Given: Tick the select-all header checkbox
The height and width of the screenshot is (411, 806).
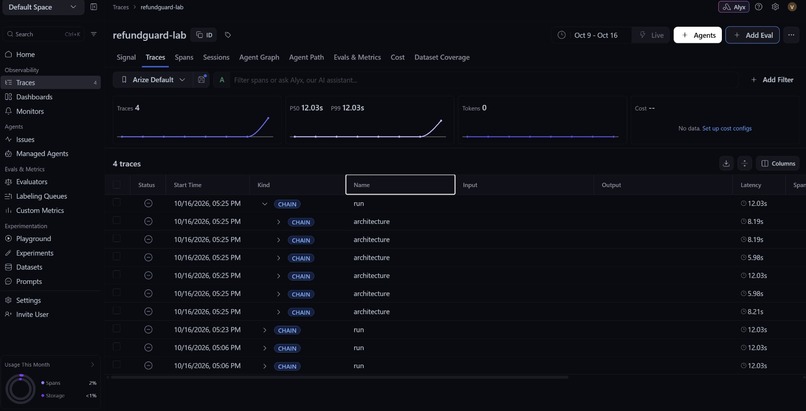Looking at the screenshot, I should click(x=117, y=185).
